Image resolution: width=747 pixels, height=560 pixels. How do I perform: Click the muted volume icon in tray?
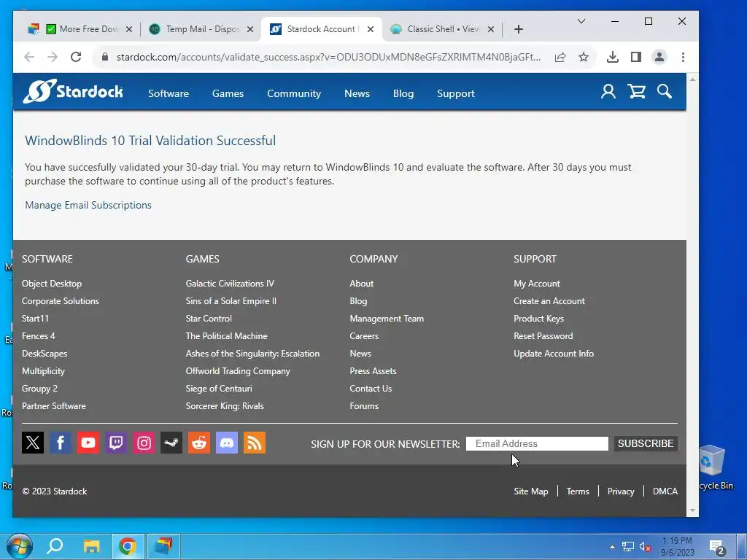point(645,547)
